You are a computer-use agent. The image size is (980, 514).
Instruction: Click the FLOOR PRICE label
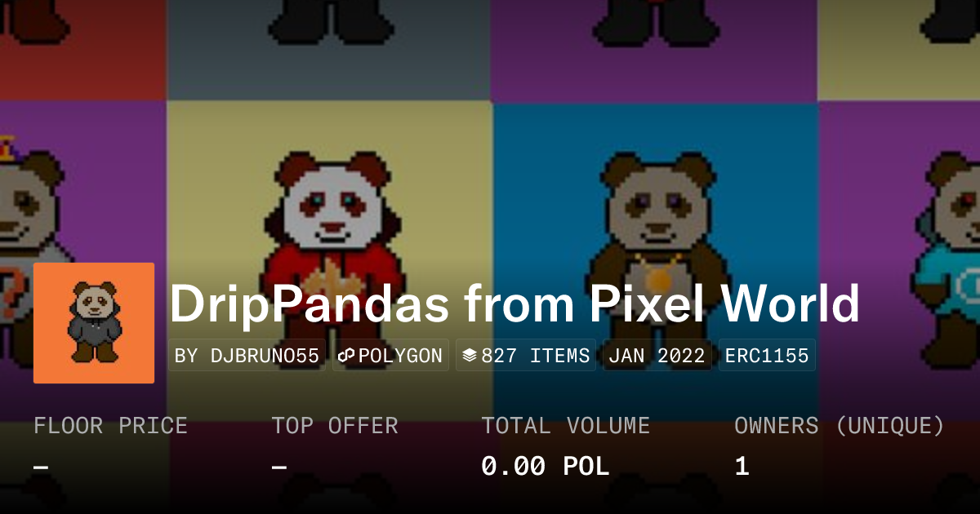111,426
